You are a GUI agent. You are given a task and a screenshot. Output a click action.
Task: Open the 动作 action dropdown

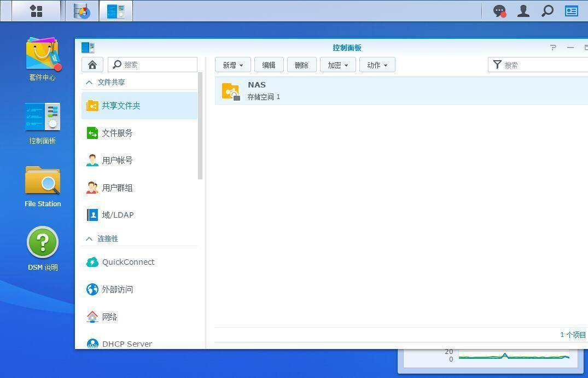(377, 65)
